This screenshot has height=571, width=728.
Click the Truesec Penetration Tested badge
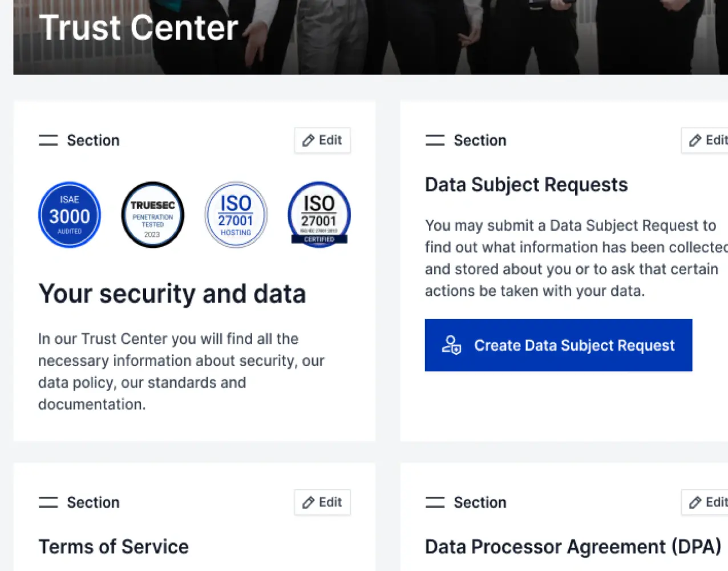pyautogui.click(x=153, y=215)
